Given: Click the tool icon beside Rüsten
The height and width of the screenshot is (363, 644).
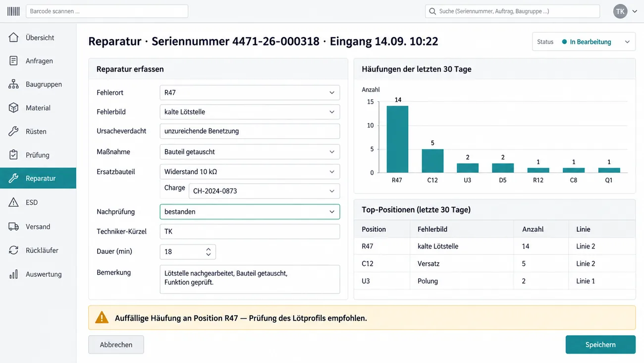Looking at the screenshot, I should [13, 131].
